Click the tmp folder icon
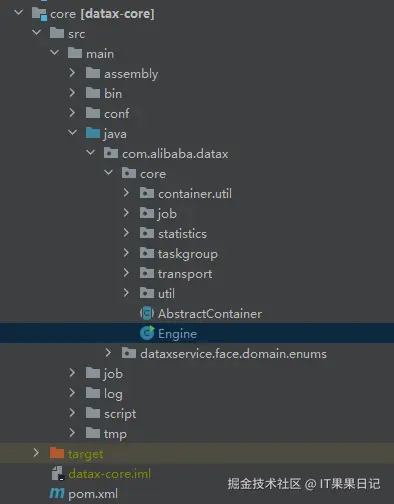The image size is (394, 504). coord(93,433)
